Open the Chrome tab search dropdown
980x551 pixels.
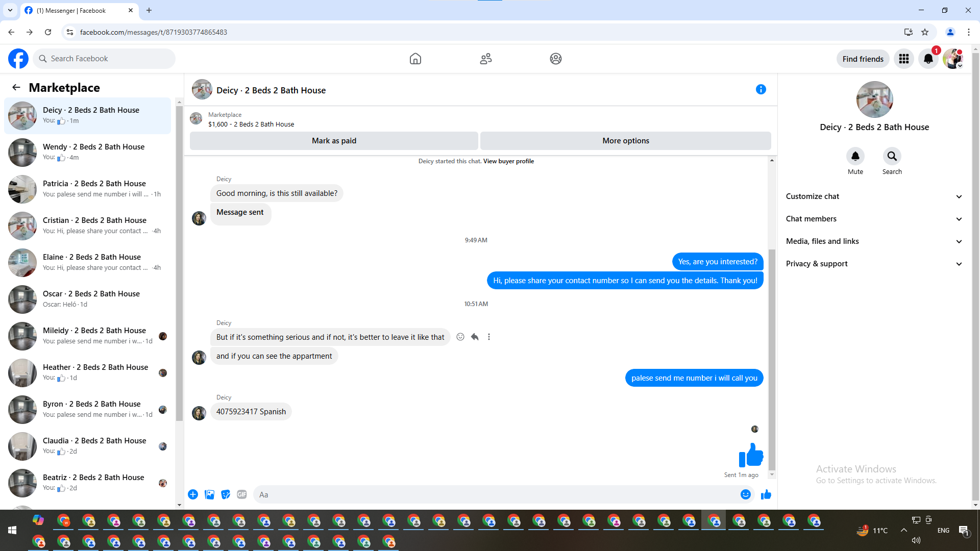coord(10,10)
